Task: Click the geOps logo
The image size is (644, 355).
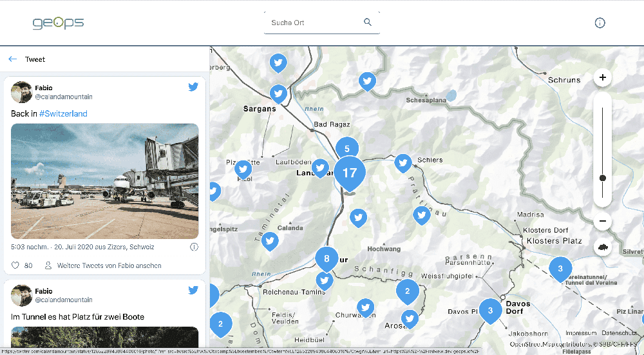Action: (x=58, y=23)
